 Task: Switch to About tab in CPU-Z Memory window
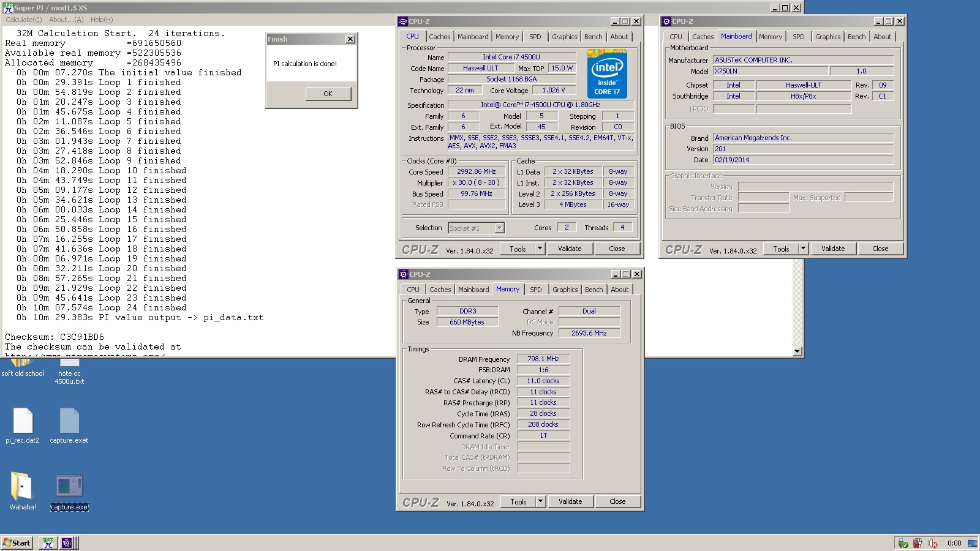pos(620,290)
